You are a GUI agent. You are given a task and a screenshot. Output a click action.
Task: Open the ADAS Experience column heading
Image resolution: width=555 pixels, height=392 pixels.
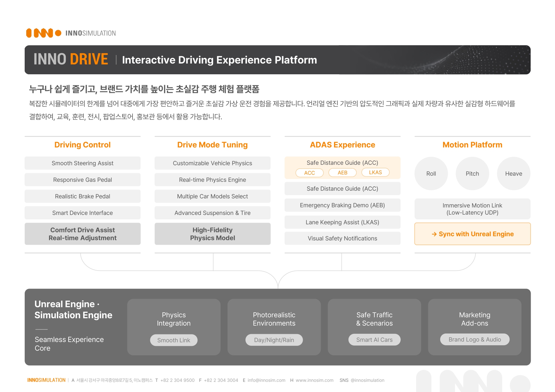[x=342, y=145]
